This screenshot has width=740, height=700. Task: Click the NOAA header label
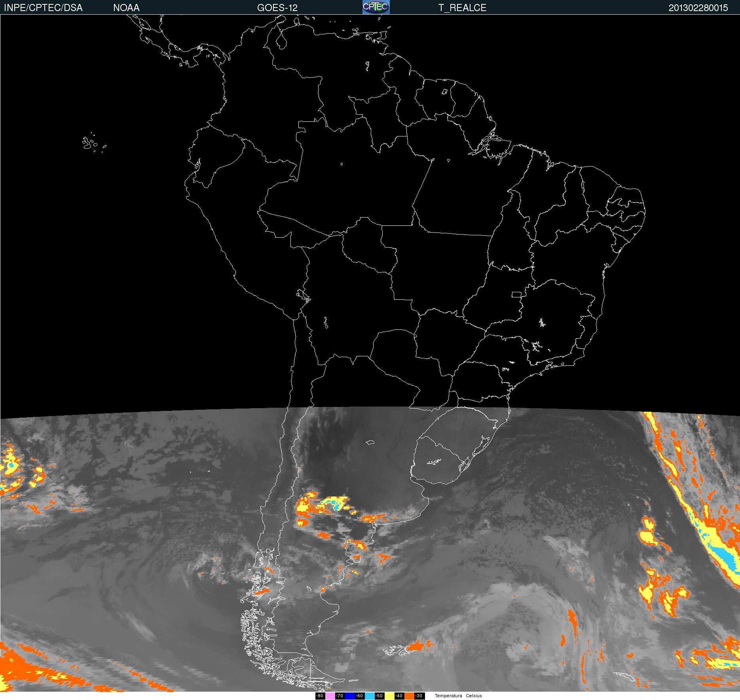pos(126,8)
